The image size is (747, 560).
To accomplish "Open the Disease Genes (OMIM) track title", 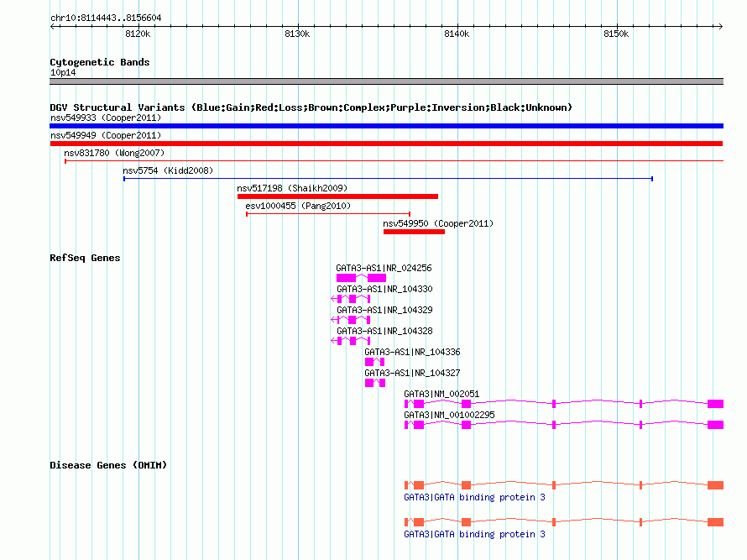I will point(108,465).
